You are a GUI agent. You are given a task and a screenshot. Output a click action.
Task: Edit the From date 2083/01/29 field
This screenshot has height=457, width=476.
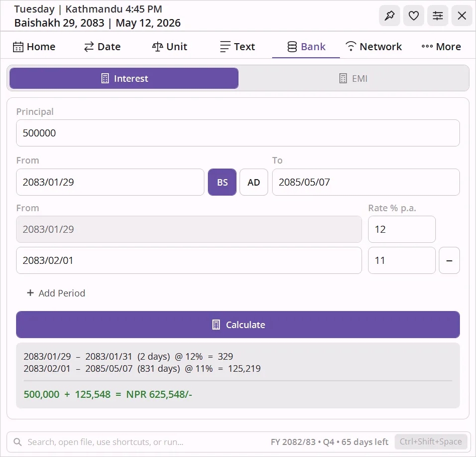coord(110,182)
